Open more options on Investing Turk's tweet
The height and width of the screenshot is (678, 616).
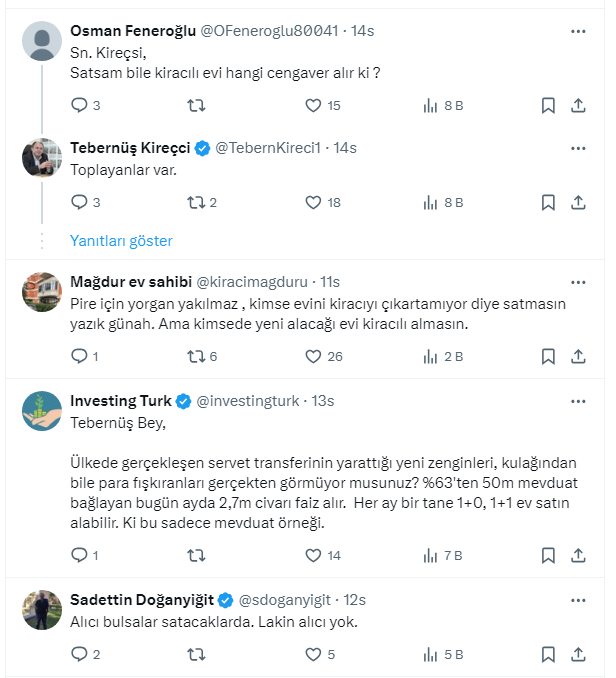578,401
